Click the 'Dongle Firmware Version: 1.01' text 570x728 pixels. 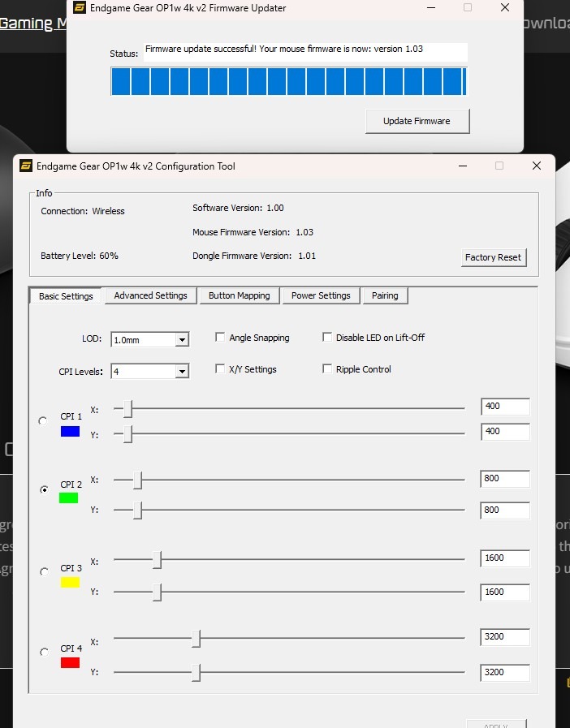[x=254, y=256]
